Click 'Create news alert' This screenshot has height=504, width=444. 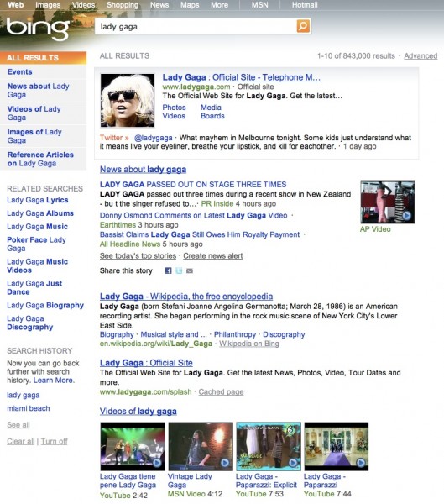213,256
